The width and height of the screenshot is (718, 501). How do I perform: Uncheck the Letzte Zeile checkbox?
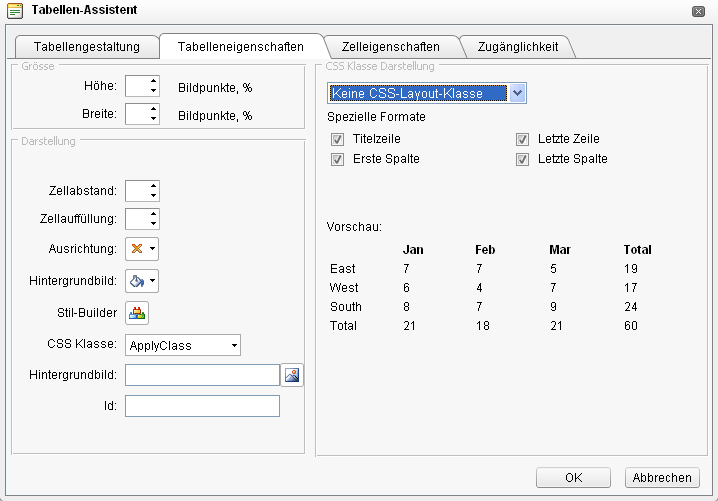click(522, 139)
